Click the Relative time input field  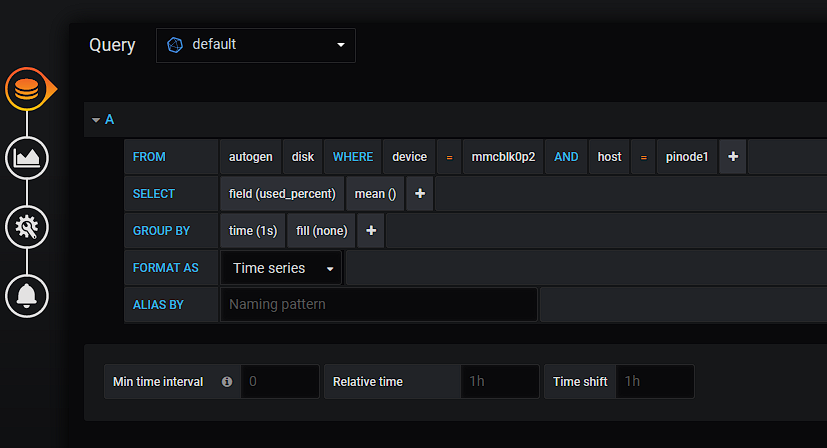point(499,381)
